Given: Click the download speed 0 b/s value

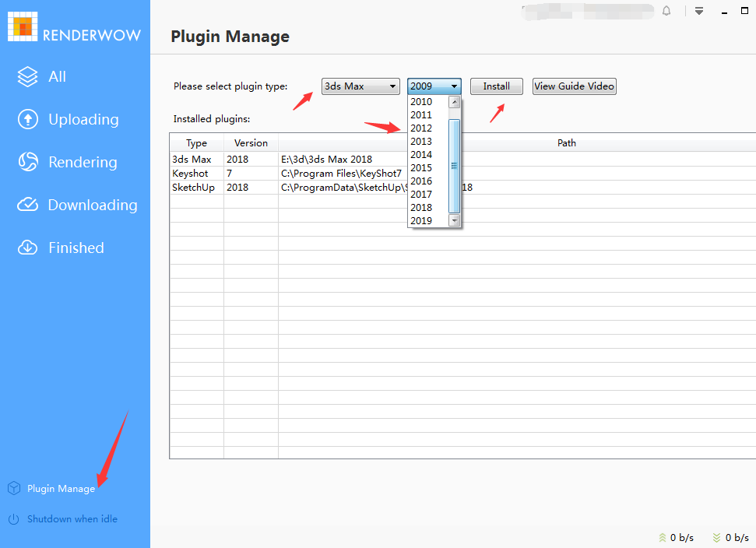Looking at the screenshot, I should (x=737, y=537).
